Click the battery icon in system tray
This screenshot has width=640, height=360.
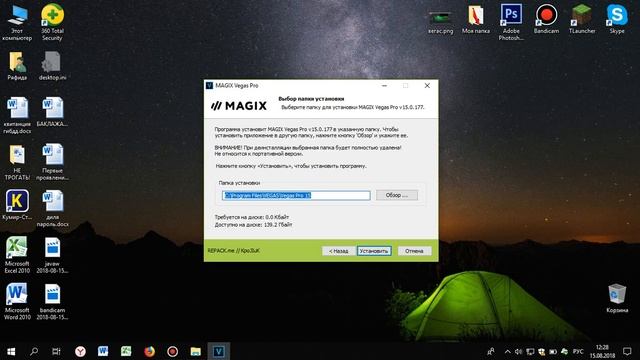pos(553,351)
